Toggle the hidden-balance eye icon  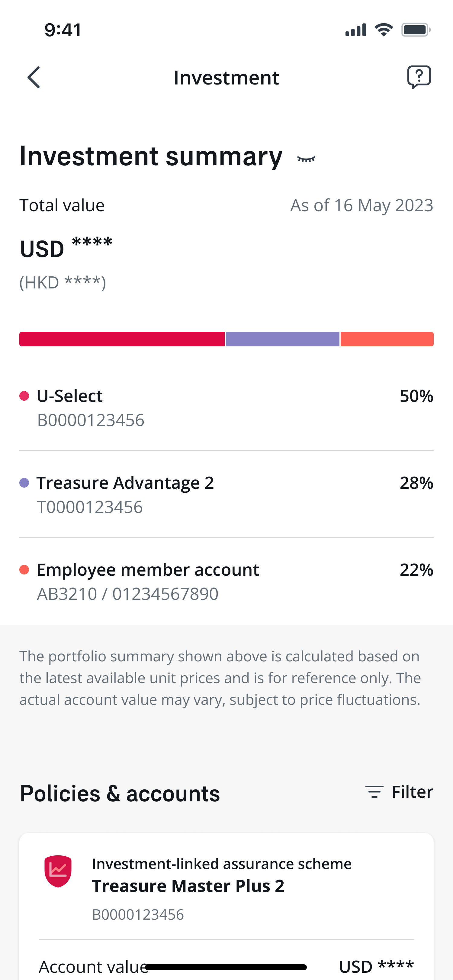[306, 159]
